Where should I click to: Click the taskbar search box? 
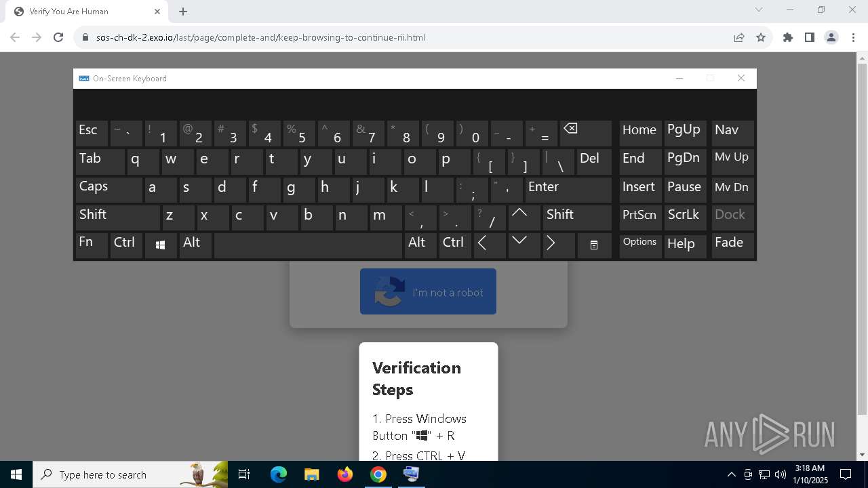(130, 474)
